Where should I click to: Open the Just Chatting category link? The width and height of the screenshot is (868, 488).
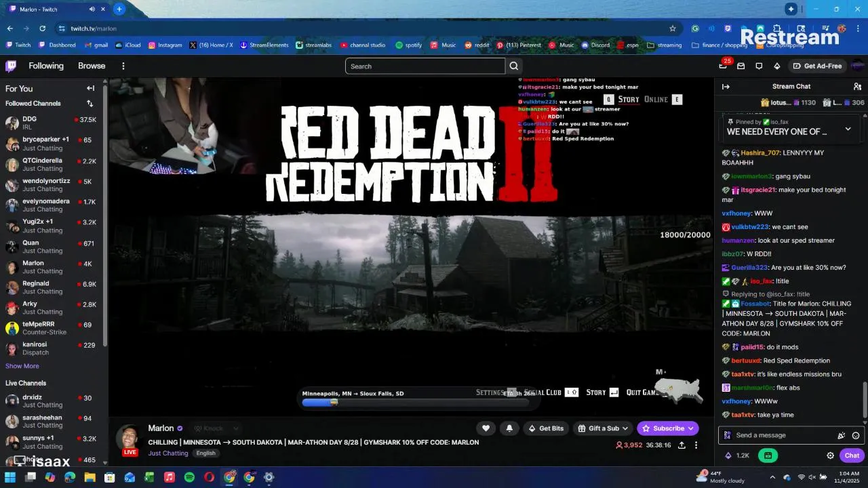[x=168, y=453]
